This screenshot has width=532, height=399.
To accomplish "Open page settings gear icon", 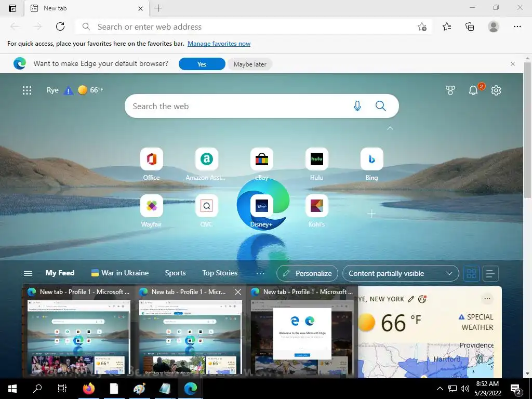I will [496, 90].
